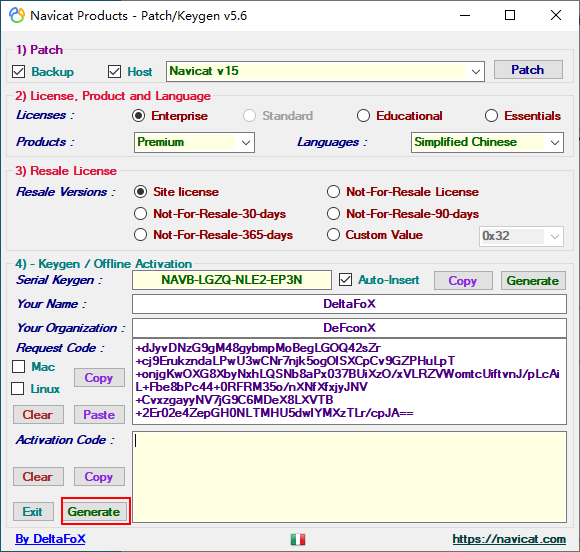Image resolution: width=580 pixels, height=552 pixels.
Task: Toggle the Auto-Insert checkbox
Action: 345,280
